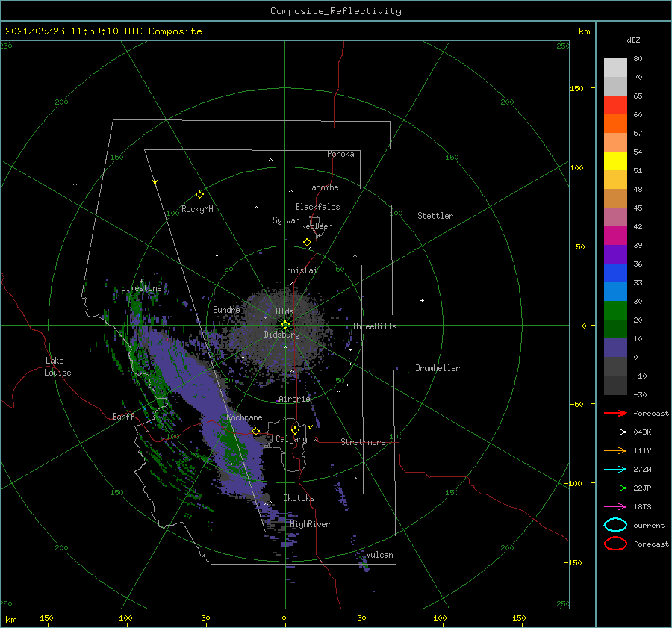Click the Drumheller town label
This screenshot has width=672, height=628.
click(x=438, y=368)
